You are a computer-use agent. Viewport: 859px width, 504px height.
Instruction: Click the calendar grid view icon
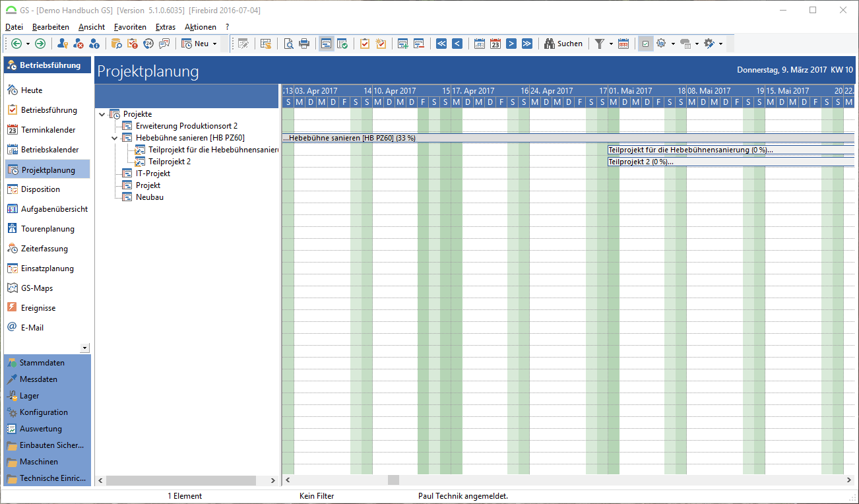(480, 44)
